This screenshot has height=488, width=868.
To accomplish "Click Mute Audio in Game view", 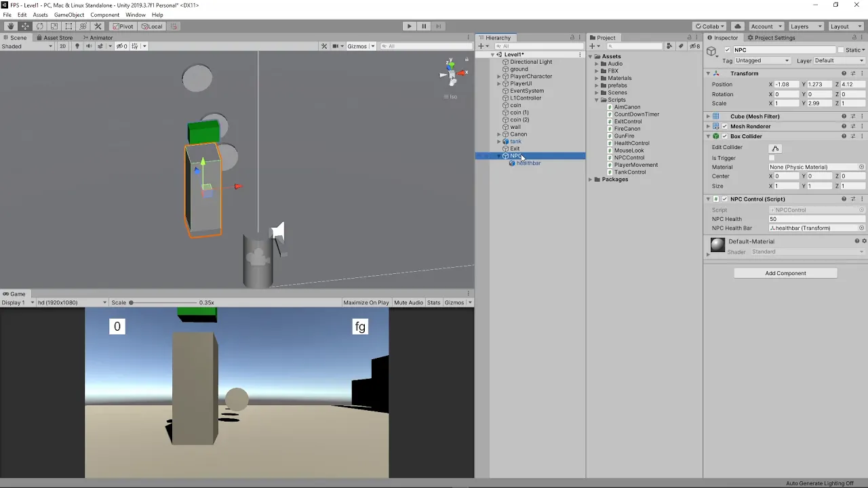I will pos(408,303).
